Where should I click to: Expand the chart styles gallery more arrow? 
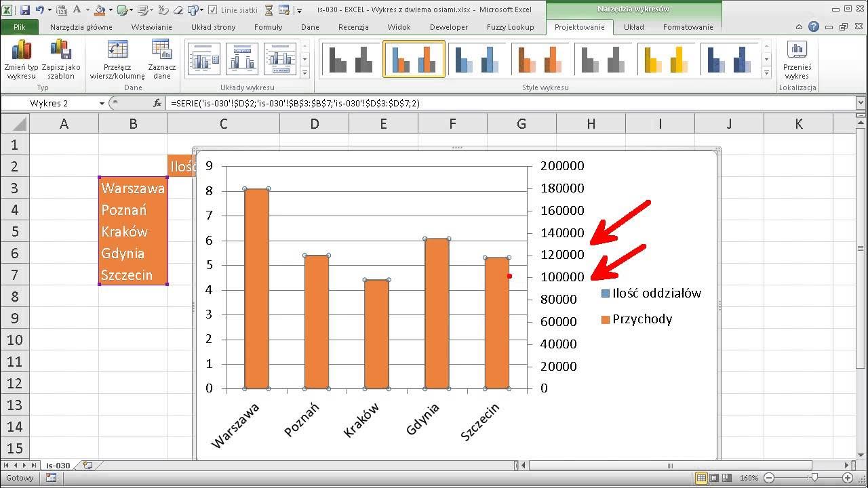click(767, 72)
